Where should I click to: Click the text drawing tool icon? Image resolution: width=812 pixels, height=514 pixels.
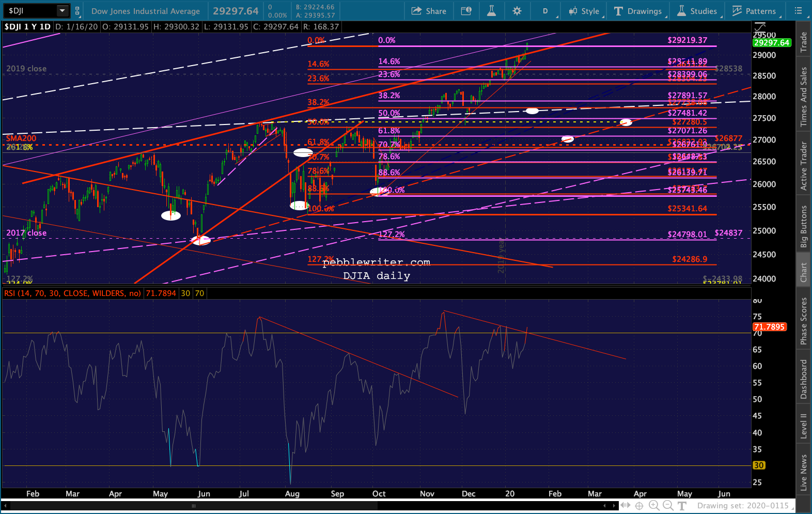point(682,506)
